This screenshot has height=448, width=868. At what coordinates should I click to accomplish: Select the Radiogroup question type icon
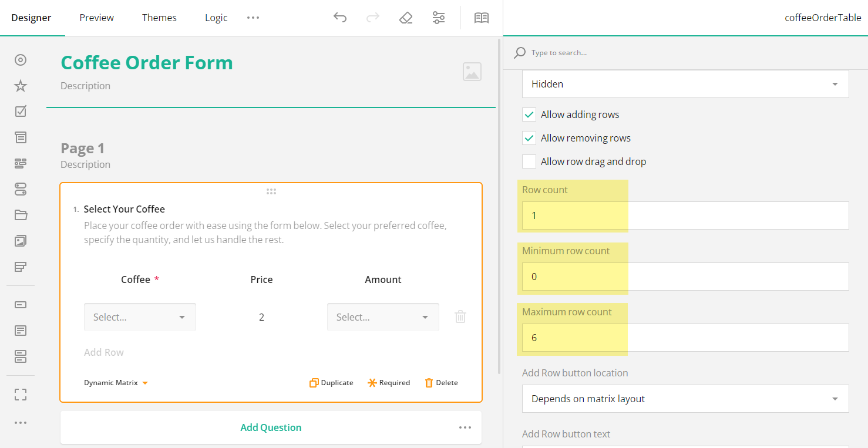20,59
